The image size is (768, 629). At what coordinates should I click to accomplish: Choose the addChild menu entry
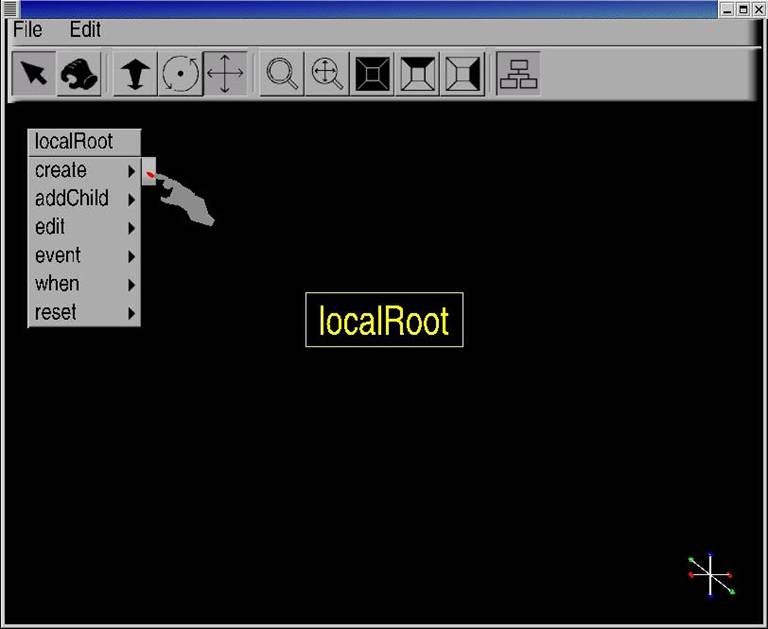84,199
